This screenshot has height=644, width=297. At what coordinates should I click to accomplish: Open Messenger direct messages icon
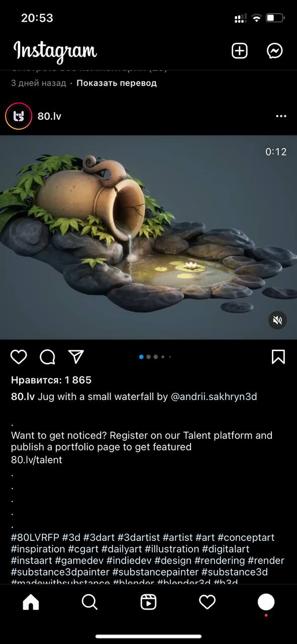pyautogui.click(x=275, y=51)
